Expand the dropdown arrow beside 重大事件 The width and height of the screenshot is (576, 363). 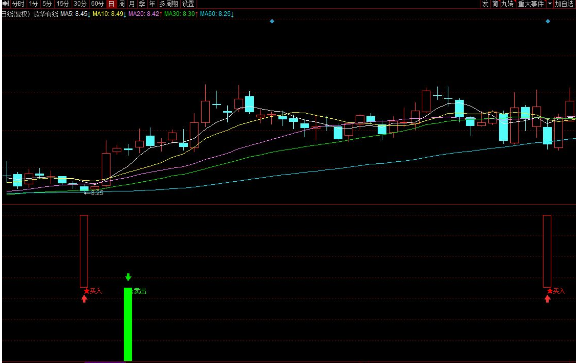[x=550, y=4]
